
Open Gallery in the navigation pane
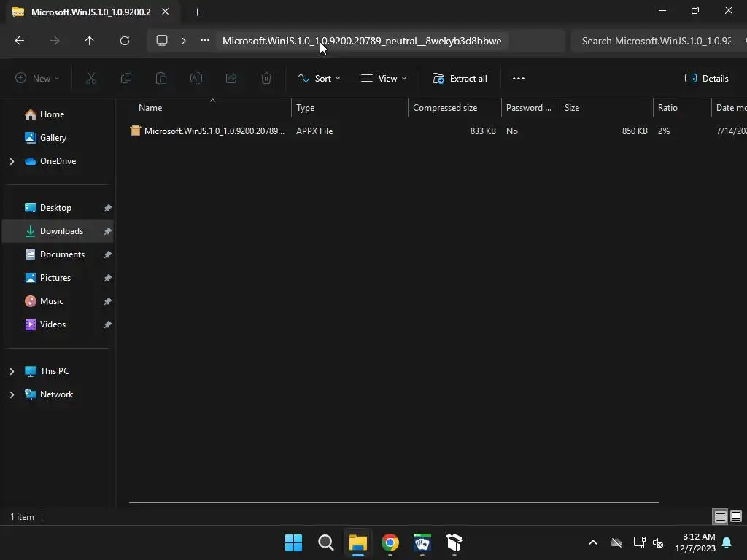tap(53, 138)
